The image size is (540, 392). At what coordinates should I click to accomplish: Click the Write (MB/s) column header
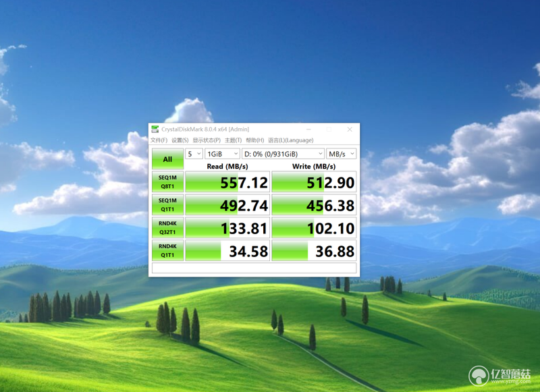[314, 166]
